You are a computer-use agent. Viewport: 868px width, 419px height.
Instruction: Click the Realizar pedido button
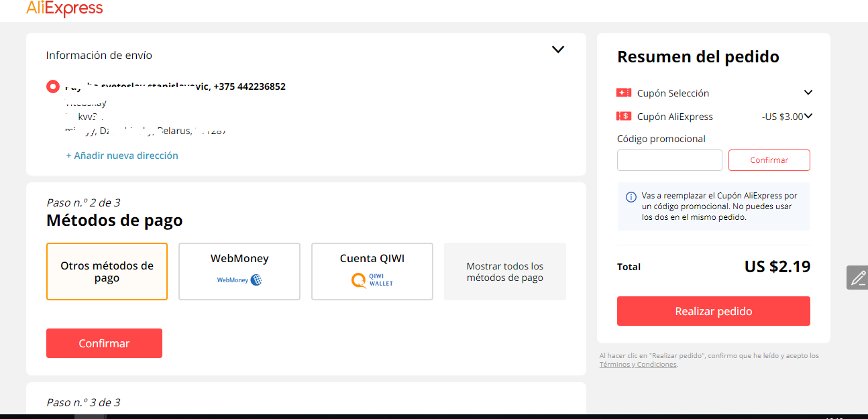coord(714,311)
